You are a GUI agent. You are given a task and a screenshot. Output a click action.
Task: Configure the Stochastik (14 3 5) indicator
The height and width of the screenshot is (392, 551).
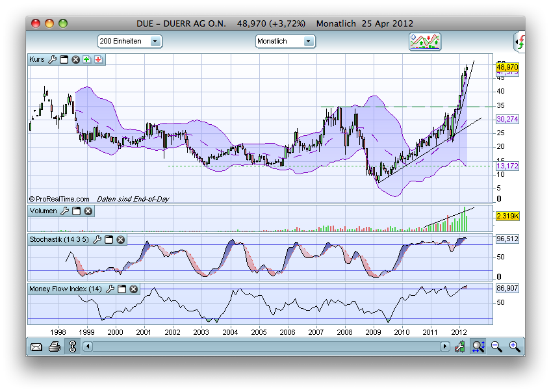97,239
